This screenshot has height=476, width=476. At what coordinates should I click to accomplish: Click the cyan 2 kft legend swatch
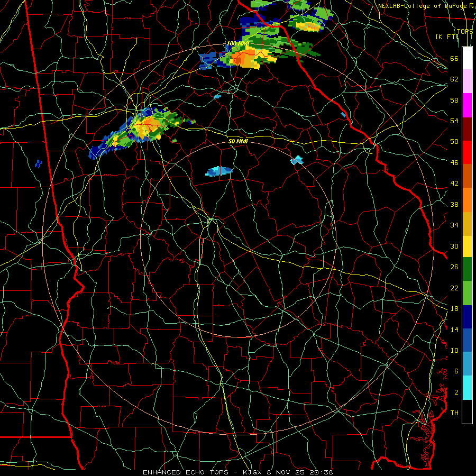(x=467, y=388)
